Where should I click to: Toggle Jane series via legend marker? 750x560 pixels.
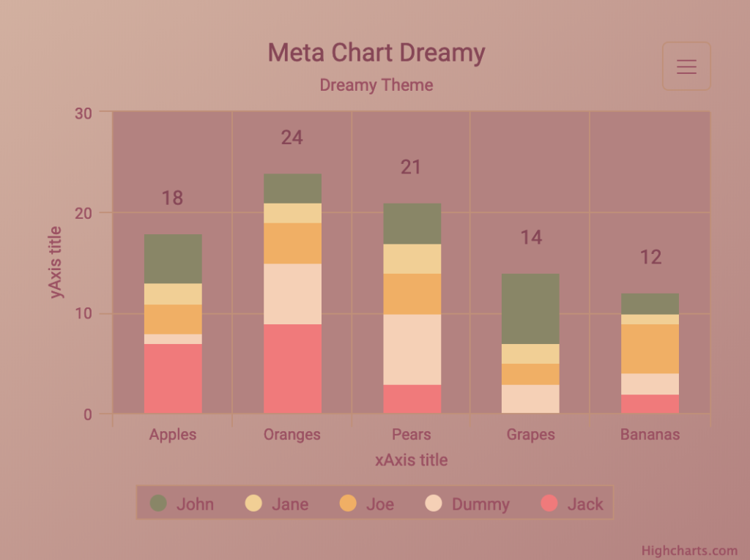coord(253,503)
